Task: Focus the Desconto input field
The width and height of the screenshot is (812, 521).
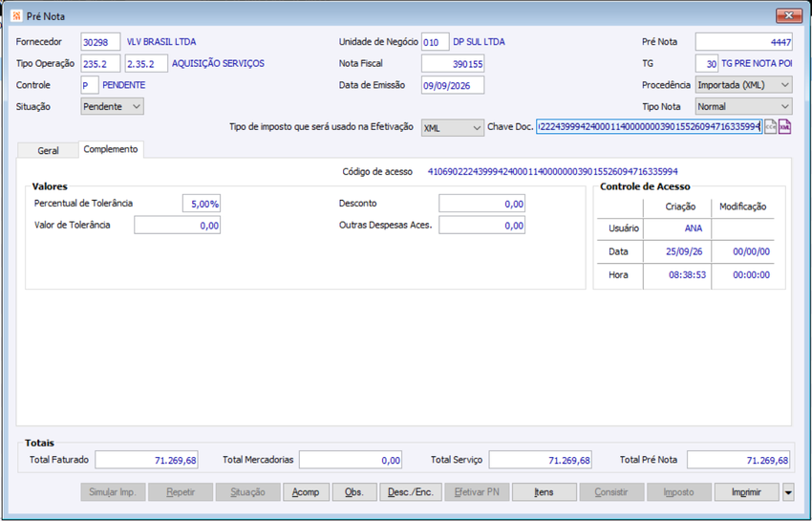Action: pos(481,204)
